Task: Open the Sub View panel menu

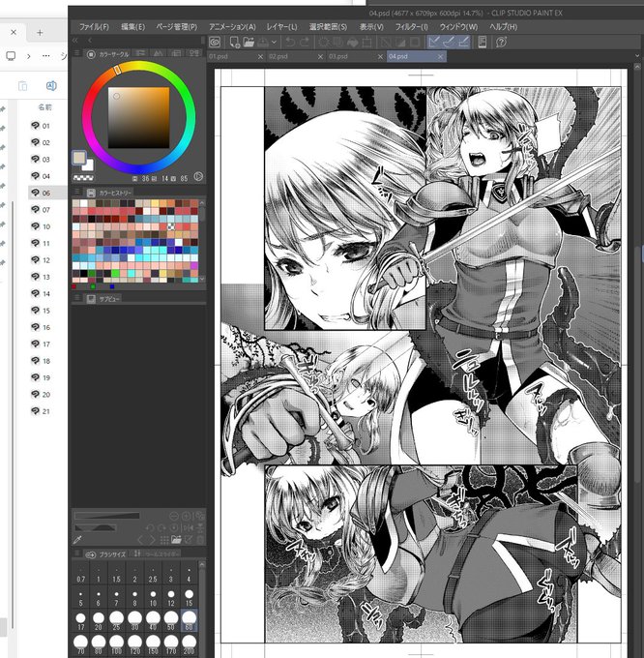Action: [x=77, y=298]
